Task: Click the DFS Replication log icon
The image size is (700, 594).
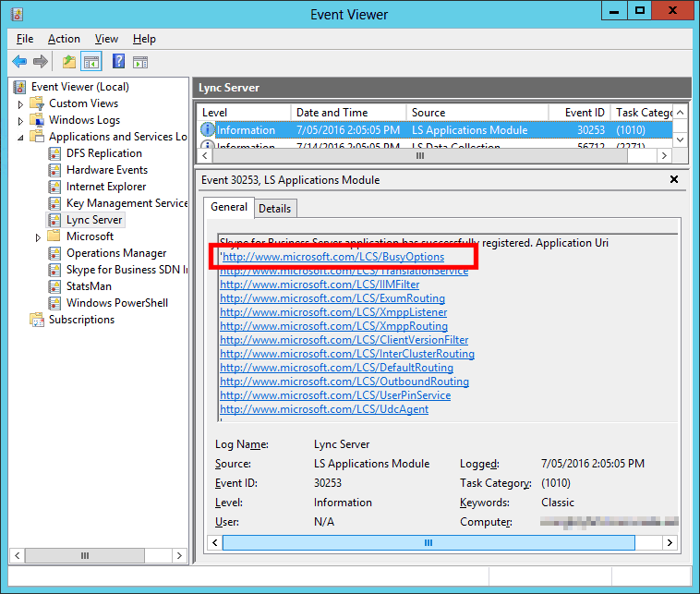Action: coord(54,153)
